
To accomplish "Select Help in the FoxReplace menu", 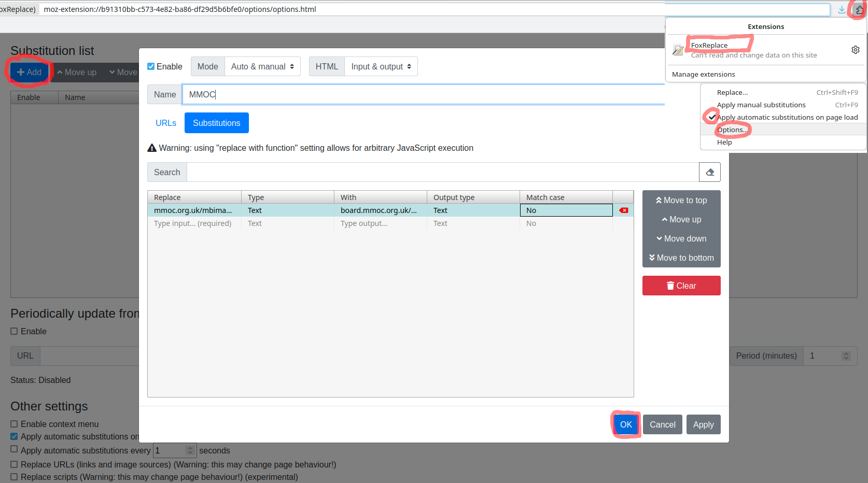I will (x=783, y=142).
